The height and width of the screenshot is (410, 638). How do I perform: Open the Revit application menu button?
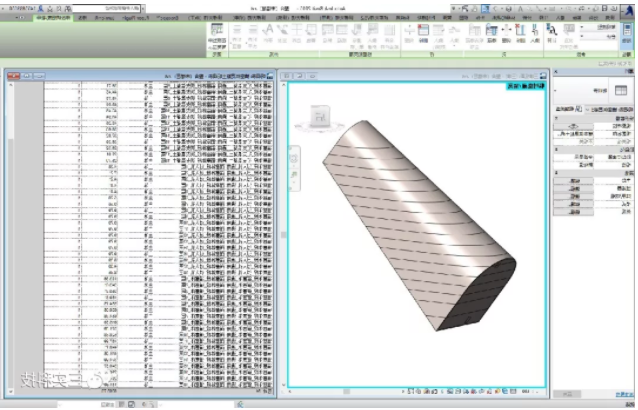[627, 8]
